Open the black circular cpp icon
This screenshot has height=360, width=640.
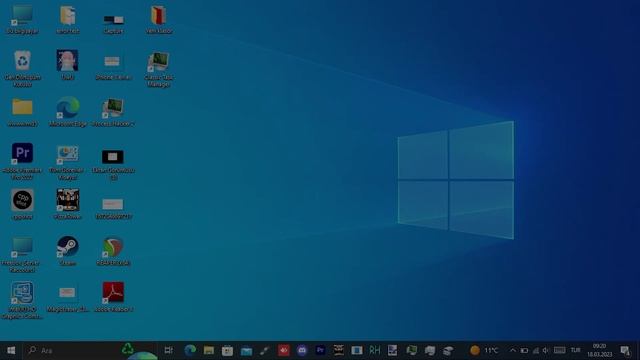(x=22, y=200)
